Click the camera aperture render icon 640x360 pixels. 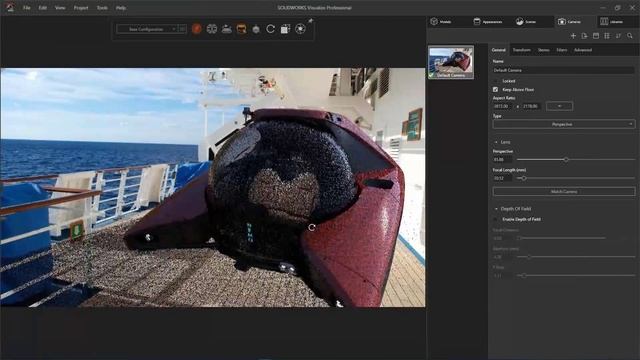pyautogui.click(x=300, y=29)
